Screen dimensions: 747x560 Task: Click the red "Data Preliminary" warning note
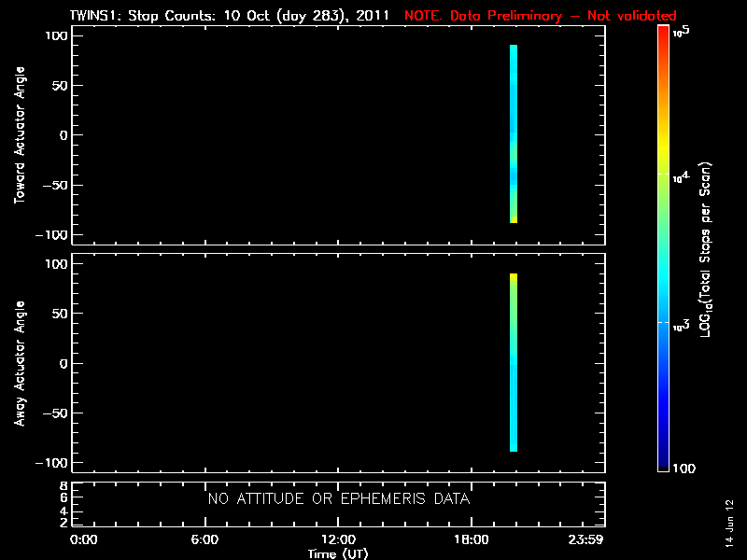540,16
